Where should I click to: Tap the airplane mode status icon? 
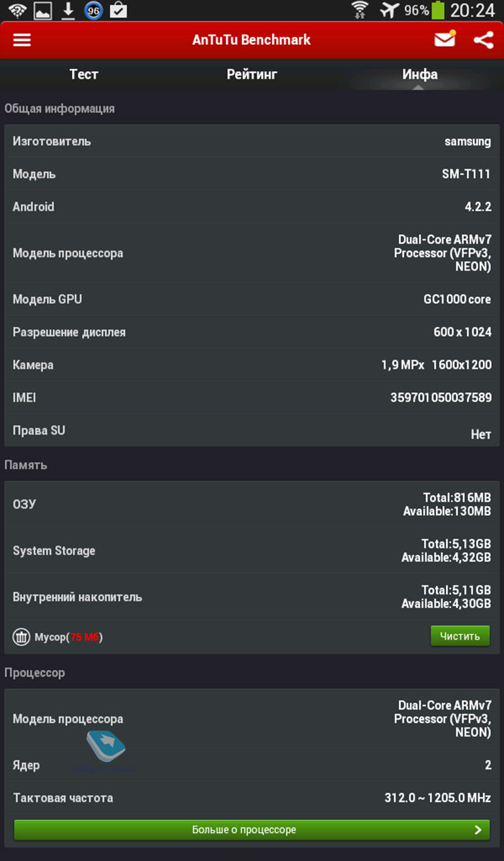pyautogui.click(x=389, y=10)
